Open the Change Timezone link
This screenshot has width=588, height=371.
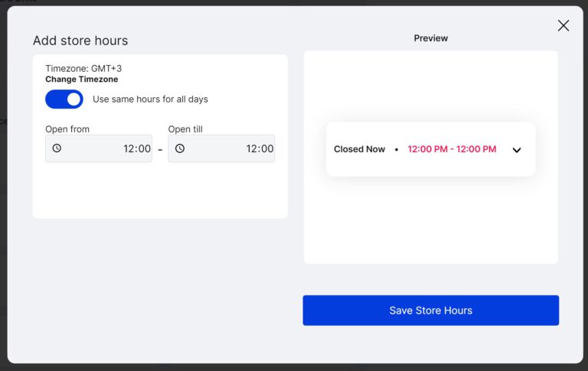(x=82, y=79)
